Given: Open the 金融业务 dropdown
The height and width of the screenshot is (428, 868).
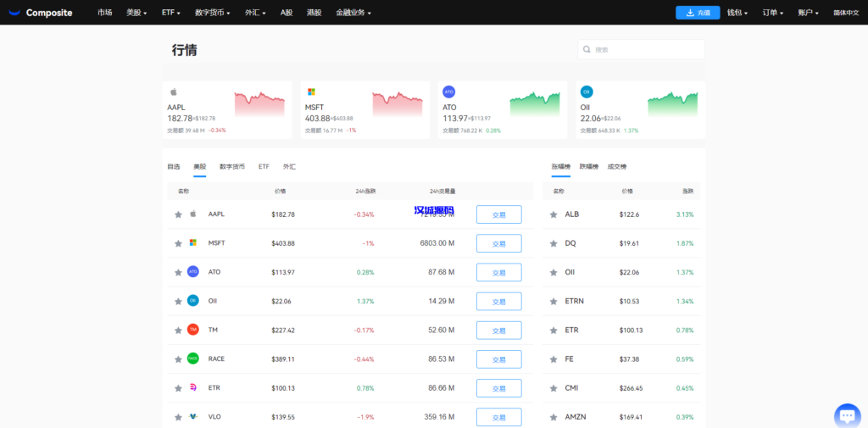Looking at the screenshot, I should pyautogui.click(x=353, y=12).
